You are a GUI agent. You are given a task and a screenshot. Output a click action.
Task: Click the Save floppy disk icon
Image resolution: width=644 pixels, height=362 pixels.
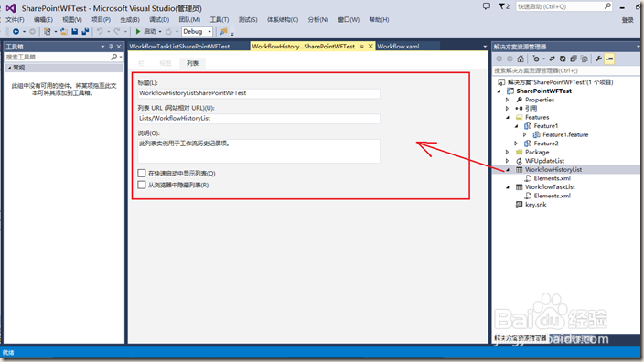[x=75, y=32]
